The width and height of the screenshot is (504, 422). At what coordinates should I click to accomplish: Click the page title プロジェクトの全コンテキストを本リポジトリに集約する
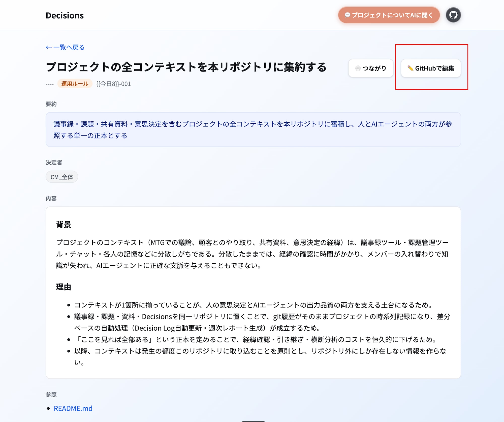point(186,67)
